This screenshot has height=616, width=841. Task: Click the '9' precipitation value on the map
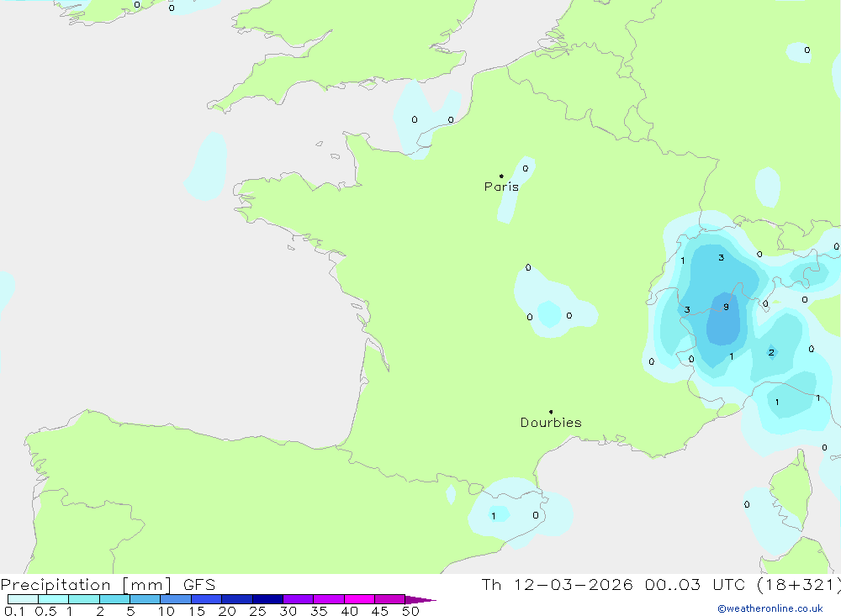(726, 308)
